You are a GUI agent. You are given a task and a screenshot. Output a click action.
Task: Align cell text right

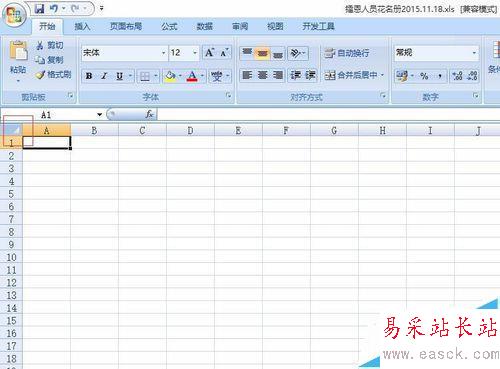click(x=278, y=75)
